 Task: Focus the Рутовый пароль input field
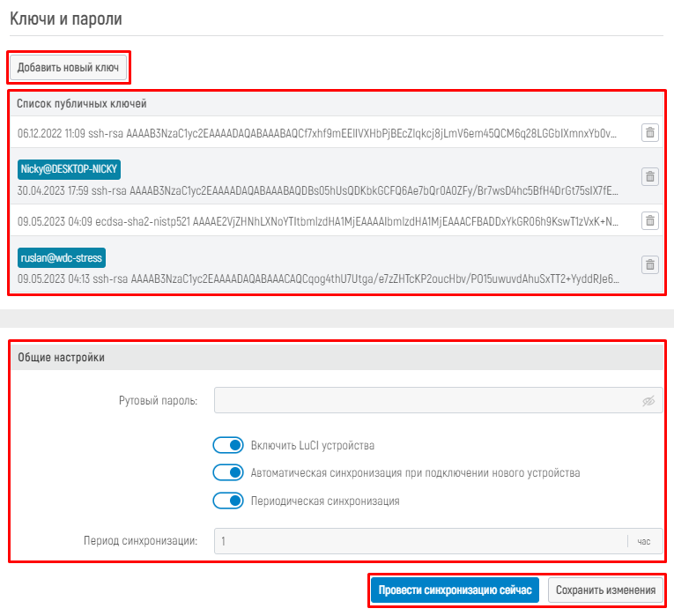click(427, 401)
